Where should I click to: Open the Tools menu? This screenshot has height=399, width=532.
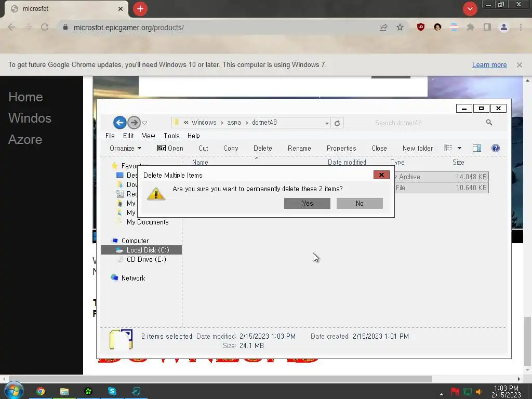(171, 136)
